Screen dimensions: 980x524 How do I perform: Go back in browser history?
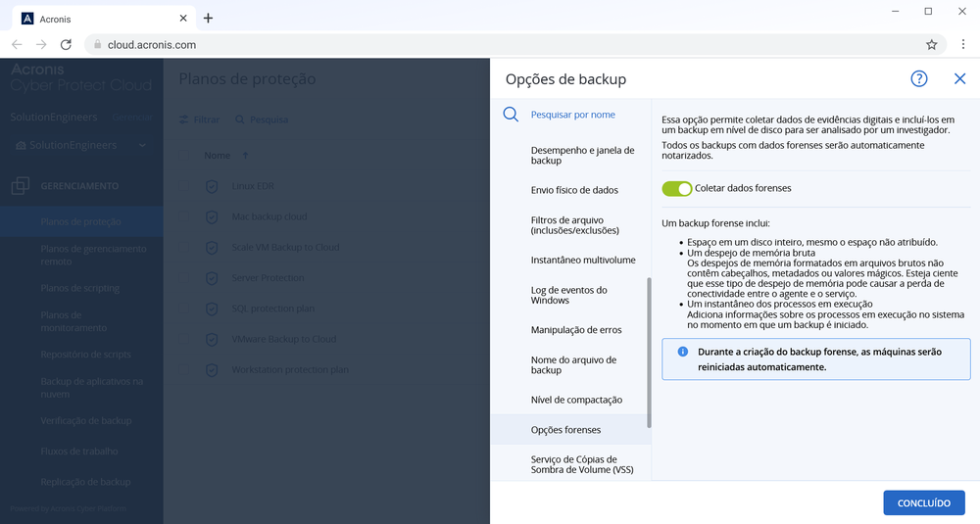[17, 44]
